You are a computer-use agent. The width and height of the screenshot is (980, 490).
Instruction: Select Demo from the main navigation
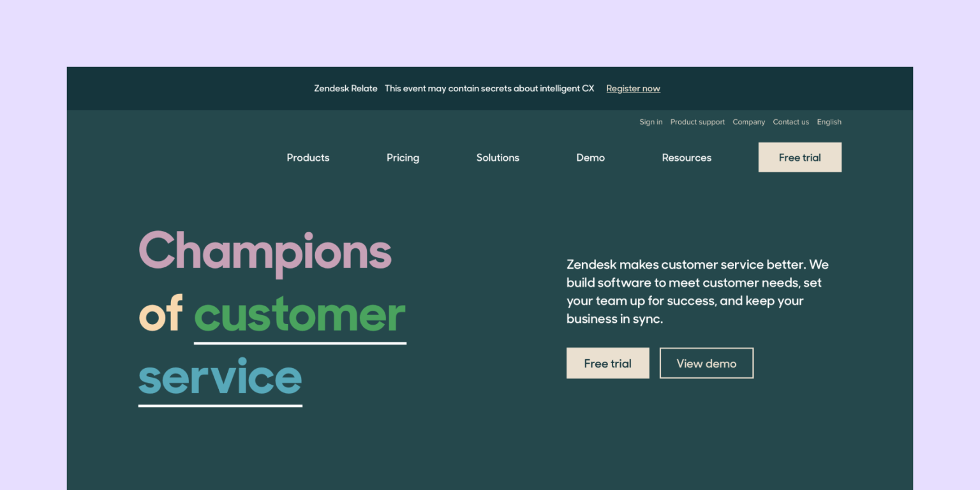(x=590, y=158)
